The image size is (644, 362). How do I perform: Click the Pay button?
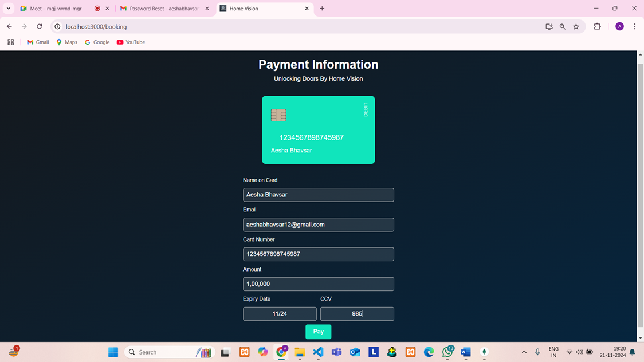pyautogui.click(x=318, y=332)
